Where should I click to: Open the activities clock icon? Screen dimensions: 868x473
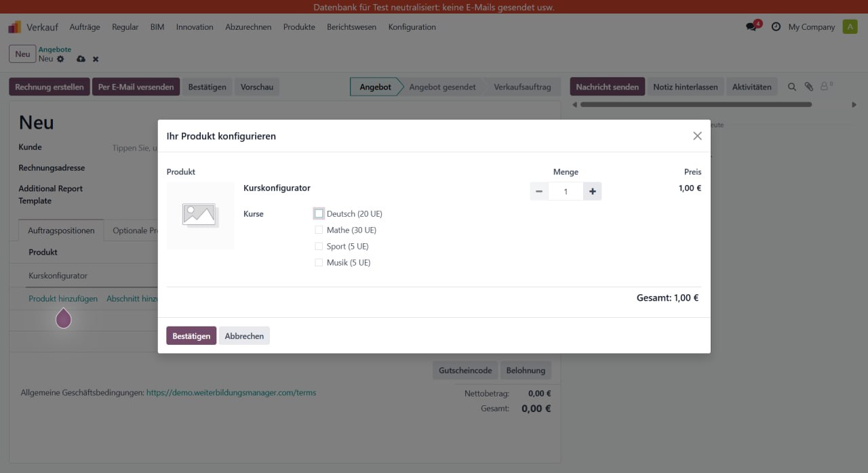[776, 27]
